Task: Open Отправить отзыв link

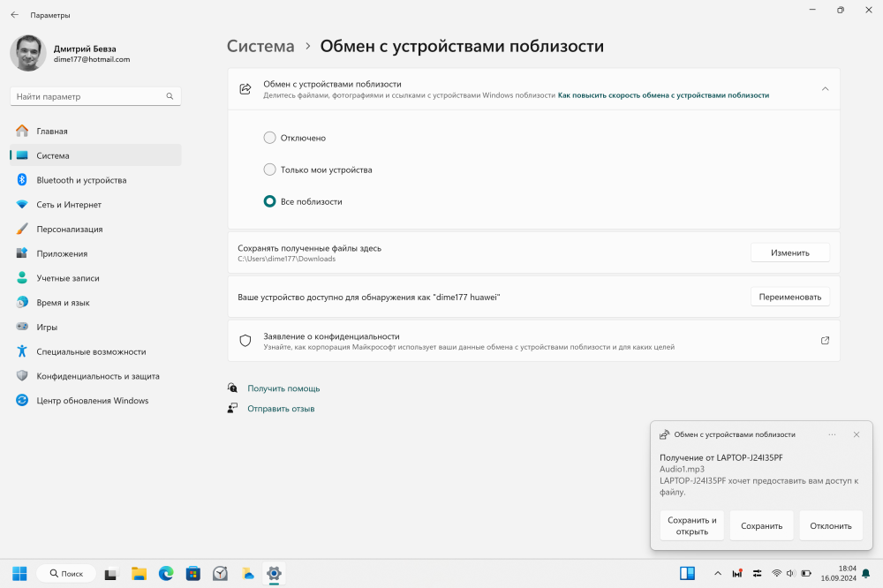Action: pos(281,409)
